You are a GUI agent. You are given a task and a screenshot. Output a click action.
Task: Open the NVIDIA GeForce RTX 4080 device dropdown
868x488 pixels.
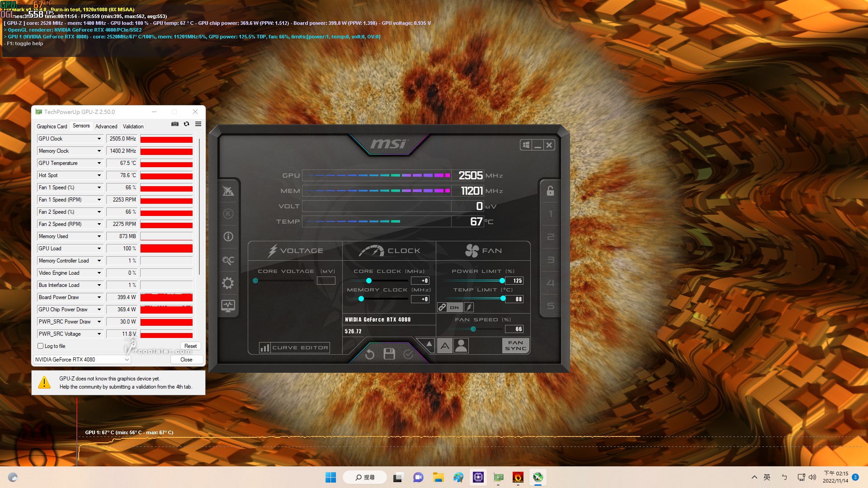coord(82,360)
